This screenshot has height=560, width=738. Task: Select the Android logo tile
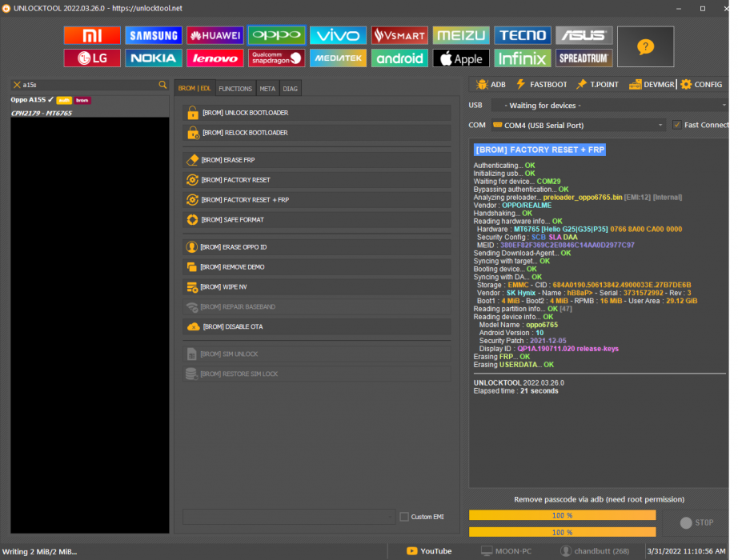pos(399,58)
